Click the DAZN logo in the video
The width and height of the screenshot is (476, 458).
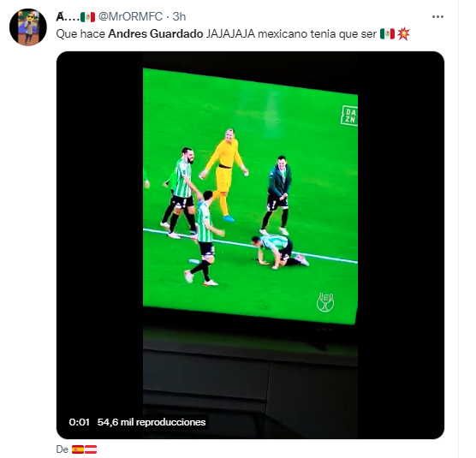[x=349, y=116]
